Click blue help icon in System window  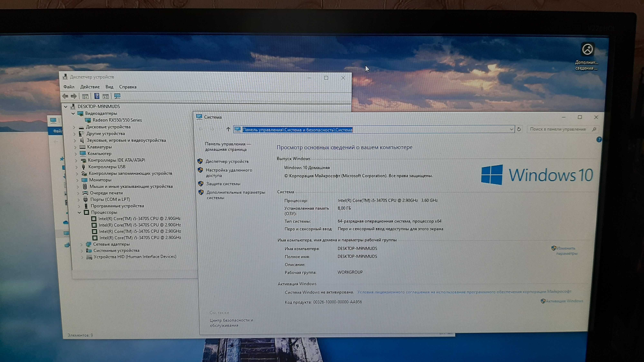click(x=599, y=139)
